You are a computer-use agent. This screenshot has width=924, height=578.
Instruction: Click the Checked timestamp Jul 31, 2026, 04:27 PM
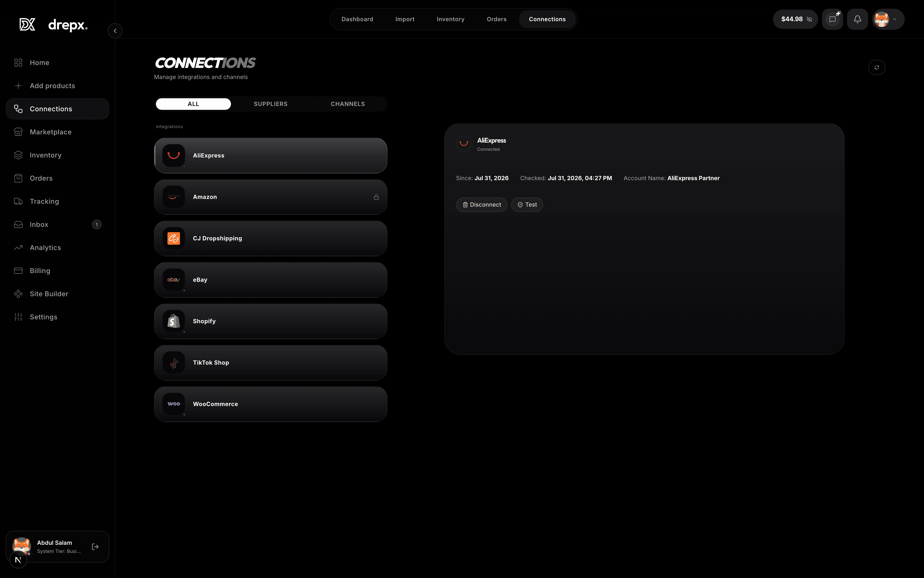coord(580,178)
